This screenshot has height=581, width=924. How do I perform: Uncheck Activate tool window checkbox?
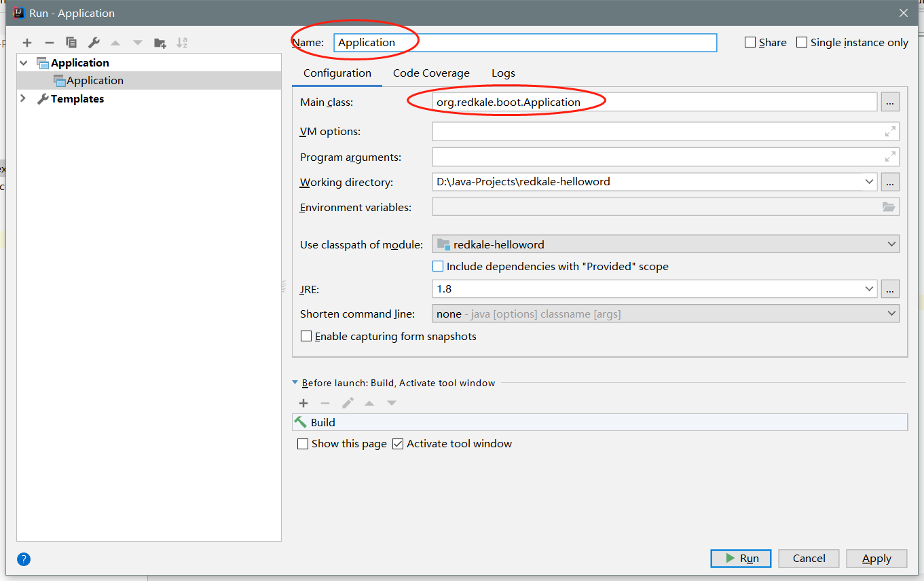(398, 444)
